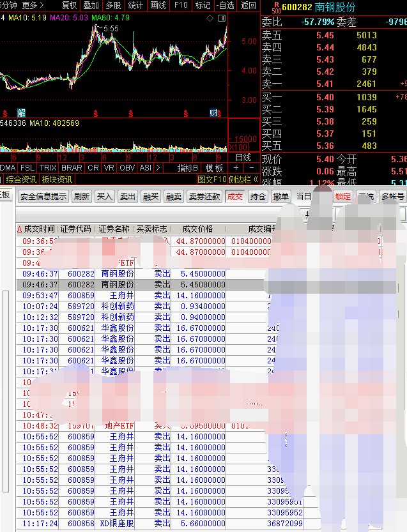Open the 复权 price adjustment option

coord(69,5)
